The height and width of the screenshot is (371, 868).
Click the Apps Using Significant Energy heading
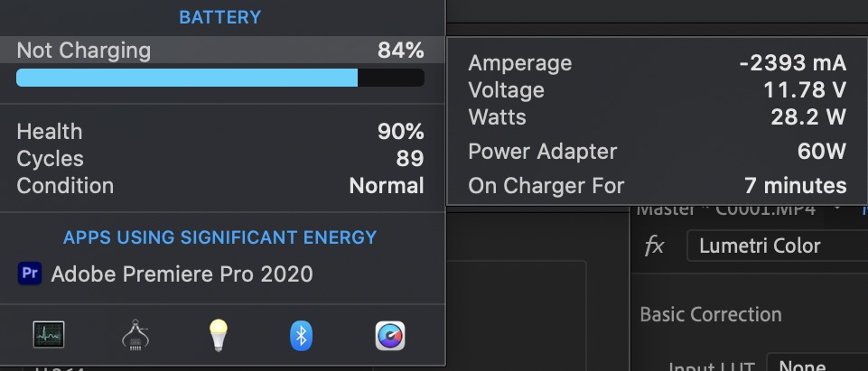(x=219, y=237)
